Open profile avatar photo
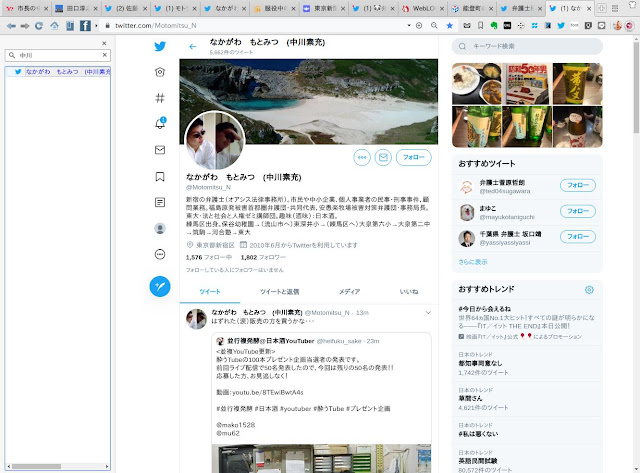Image resolution: width=640 pixels, height=473 pixels. coord(215,140)
